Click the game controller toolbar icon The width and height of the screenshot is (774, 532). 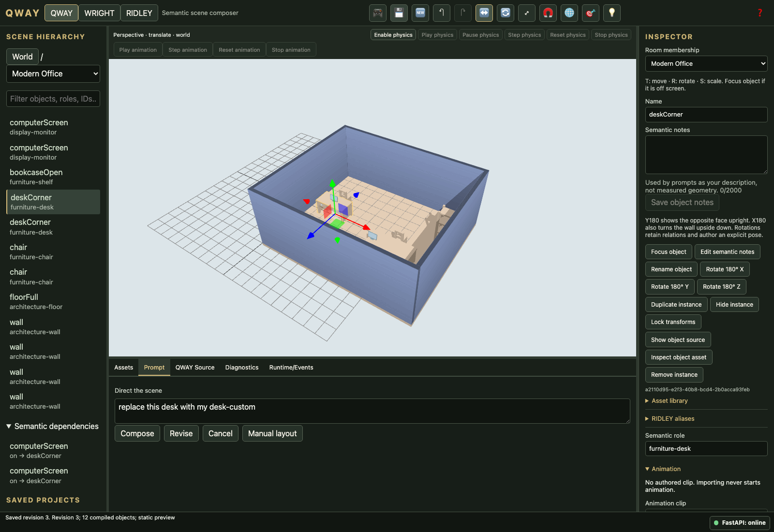click(x=378, y=13)
